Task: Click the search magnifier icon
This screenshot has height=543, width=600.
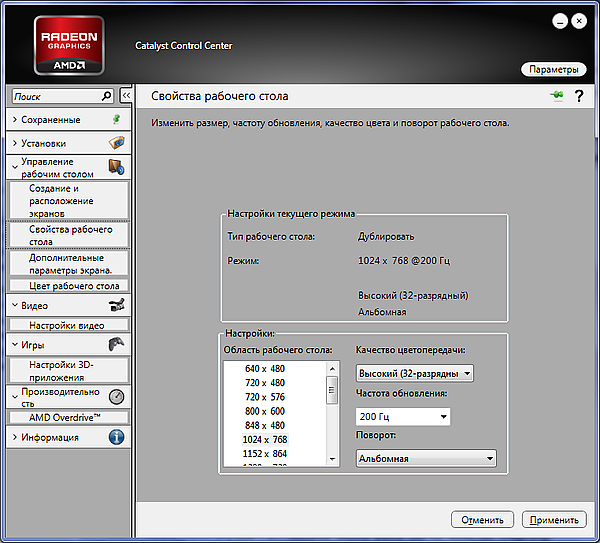Action: [106, 96]
